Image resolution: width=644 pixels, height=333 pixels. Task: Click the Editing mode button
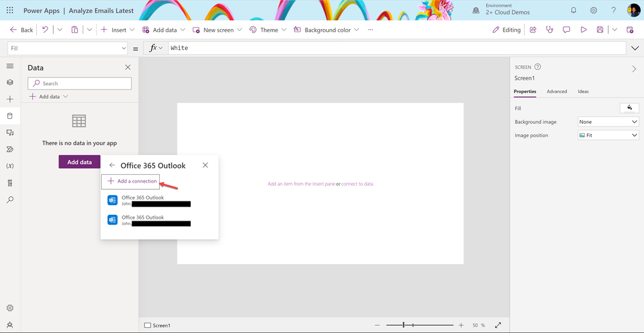click(x=507, y=30)
